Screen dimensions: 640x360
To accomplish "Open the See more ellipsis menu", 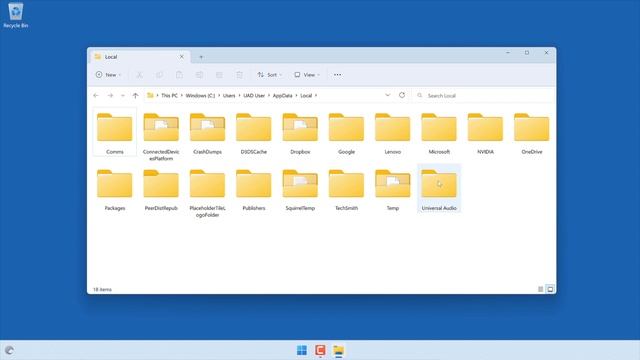I will point(338,75).
